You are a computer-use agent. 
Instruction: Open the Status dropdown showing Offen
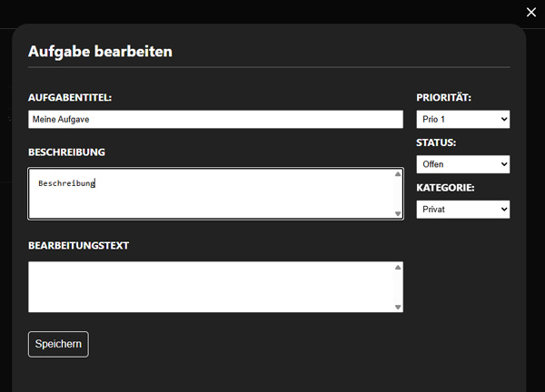(x=463, y=164)
